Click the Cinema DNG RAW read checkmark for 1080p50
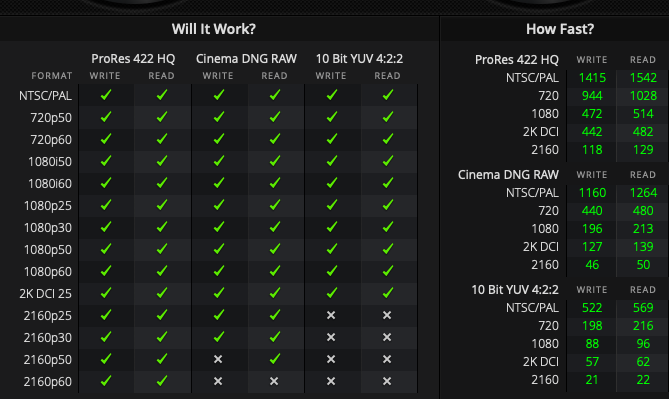This screenshot has width=669, height=399. [x=275, y=249]
